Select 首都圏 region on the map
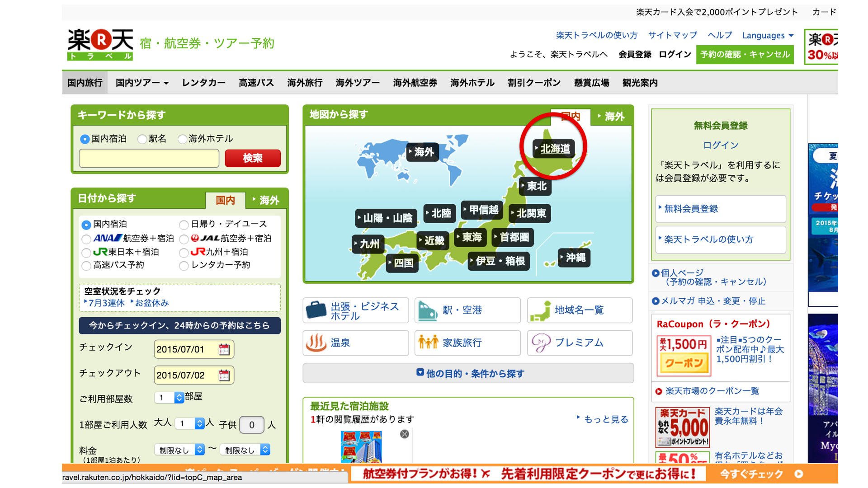Image resolution: width=868 pixels, height=488 pixels. (513, 237)
